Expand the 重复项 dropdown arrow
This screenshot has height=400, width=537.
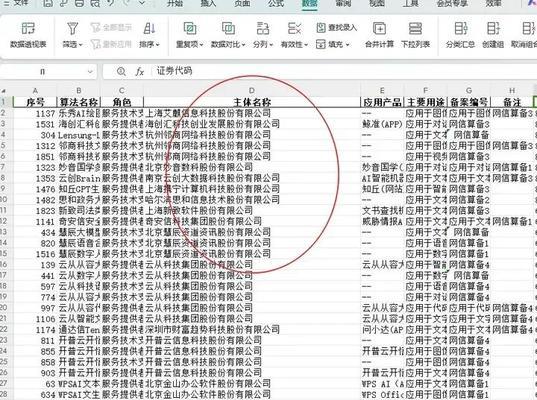(201, 45)
